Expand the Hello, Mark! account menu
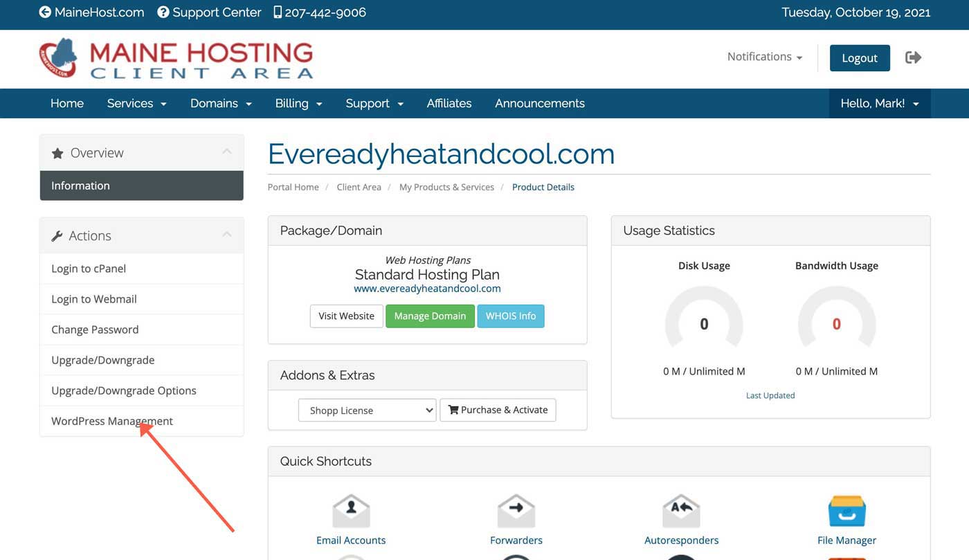 (x=879, y=103)
